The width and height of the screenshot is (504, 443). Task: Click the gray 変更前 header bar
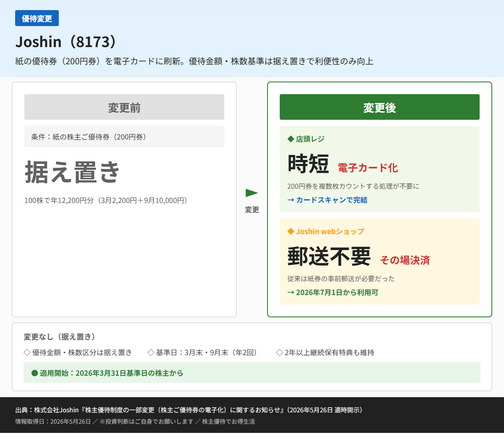[124, 107]
